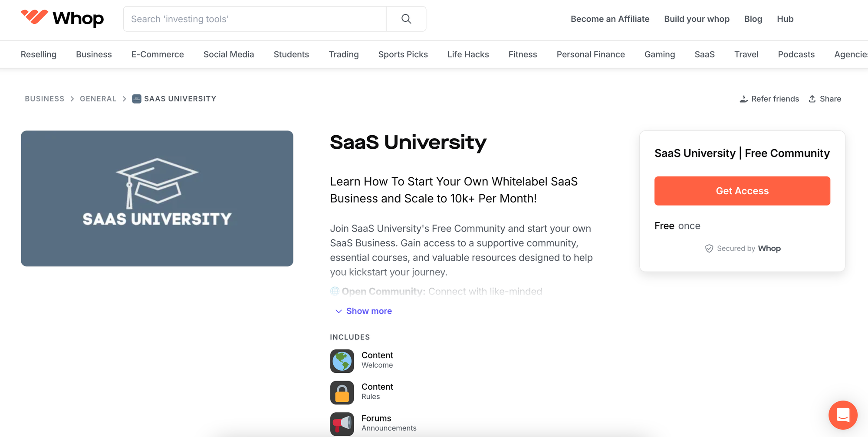
Task: Click the Whop logo
Action: pyautogui.click(x=62, y=18)
